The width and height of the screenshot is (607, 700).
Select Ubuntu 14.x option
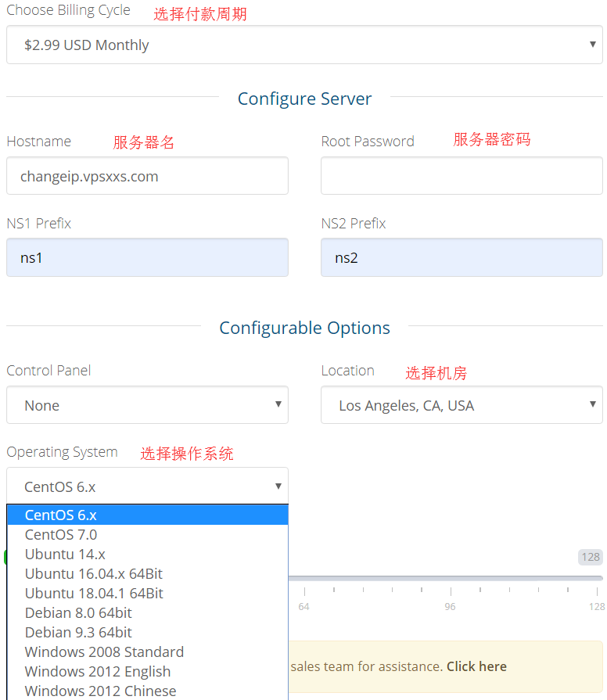point(148,555)
